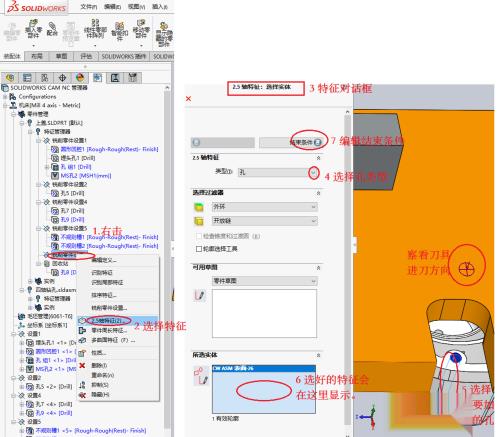The width and height of the screenshot is (500, 437).
Task: Click the red X cancel icon in feature dialog
Action: pos(188,99)
